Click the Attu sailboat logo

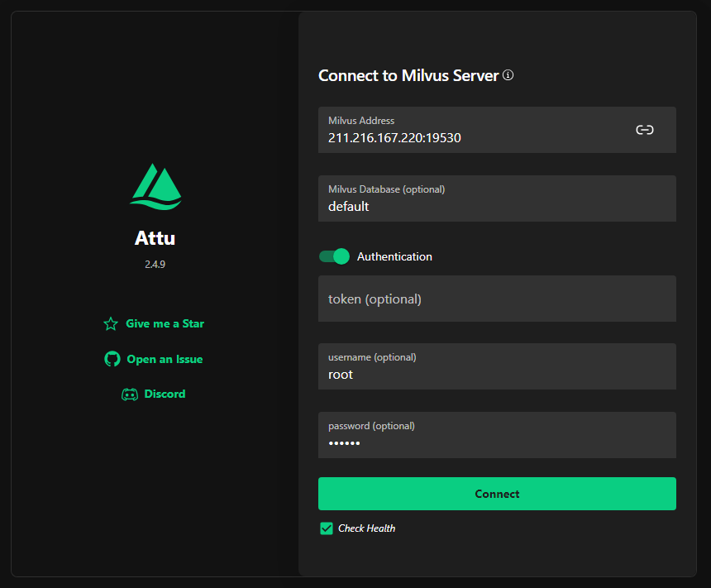155,186
